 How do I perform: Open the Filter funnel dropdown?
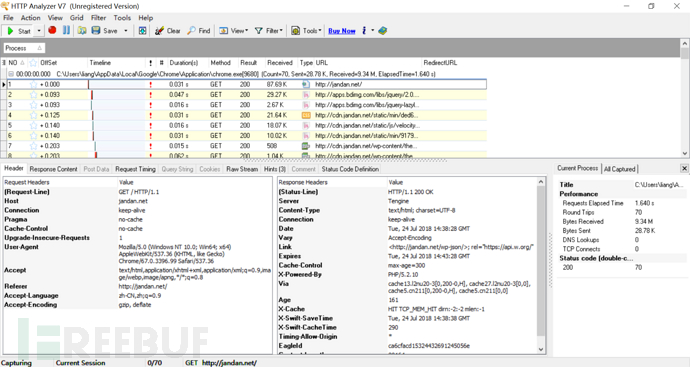(x=268, y=31)
